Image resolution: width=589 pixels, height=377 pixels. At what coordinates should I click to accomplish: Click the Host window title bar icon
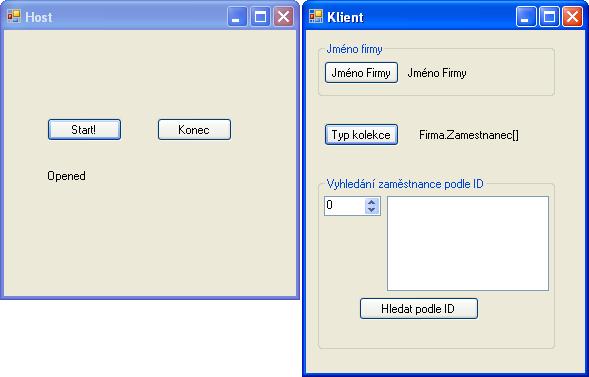click(x=14, y=17)
